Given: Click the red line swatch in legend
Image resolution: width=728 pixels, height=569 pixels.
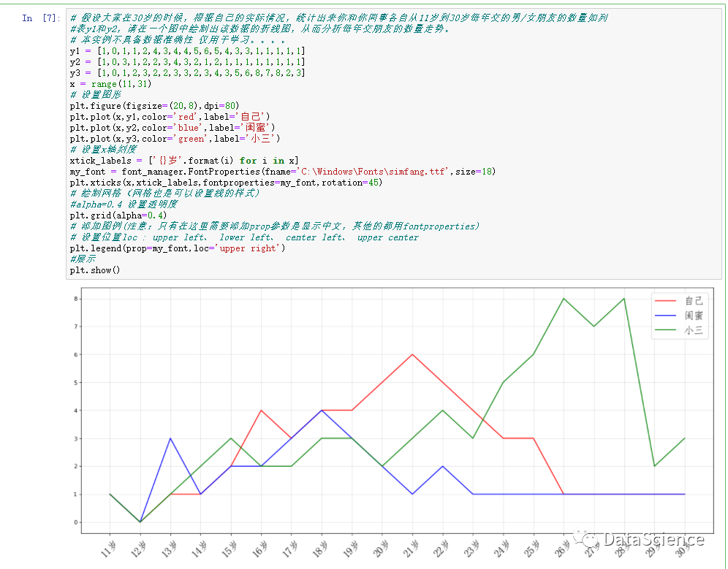Looking at the screenshot, I should [x=665, y=301].
